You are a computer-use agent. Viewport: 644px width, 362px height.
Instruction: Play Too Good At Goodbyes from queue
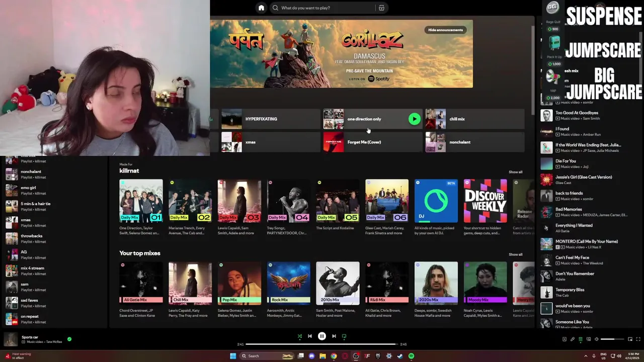(x=589, y=115)
